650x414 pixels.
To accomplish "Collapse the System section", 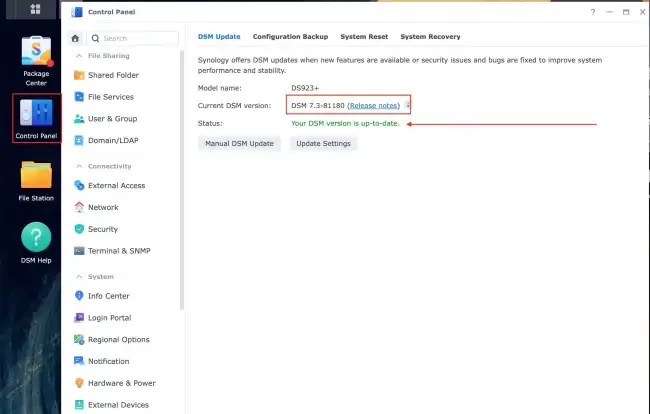I will 79,276.
